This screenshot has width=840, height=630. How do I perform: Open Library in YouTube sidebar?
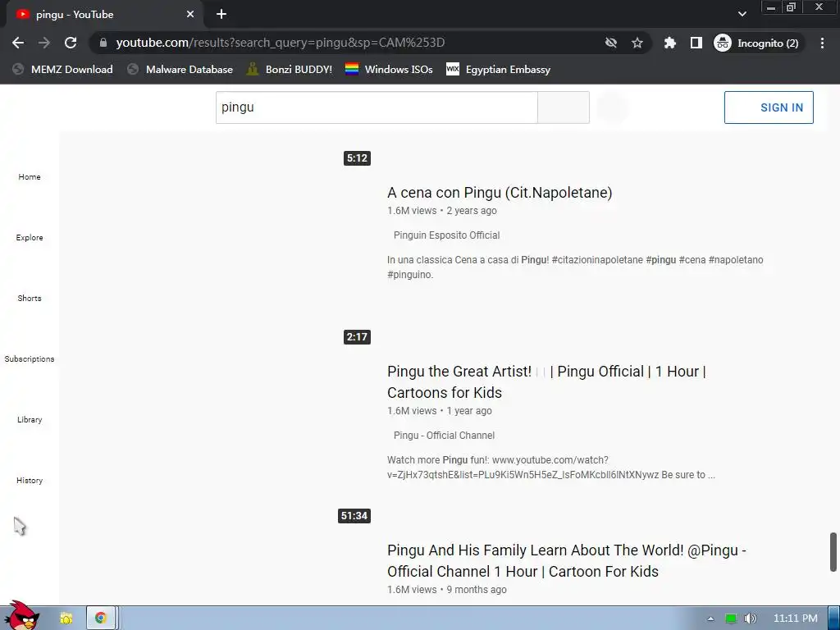[30, 419]
